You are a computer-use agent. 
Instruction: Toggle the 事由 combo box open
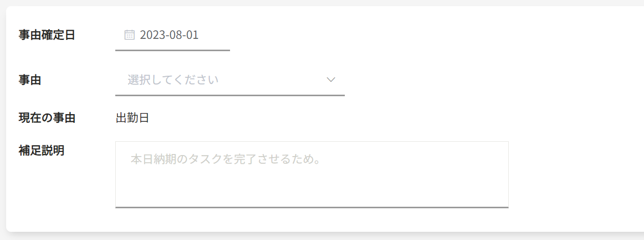[230, 80]
